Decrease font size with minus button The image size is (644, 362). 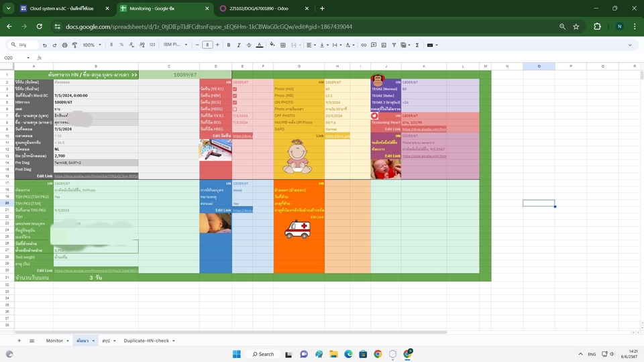coord(197,45)
